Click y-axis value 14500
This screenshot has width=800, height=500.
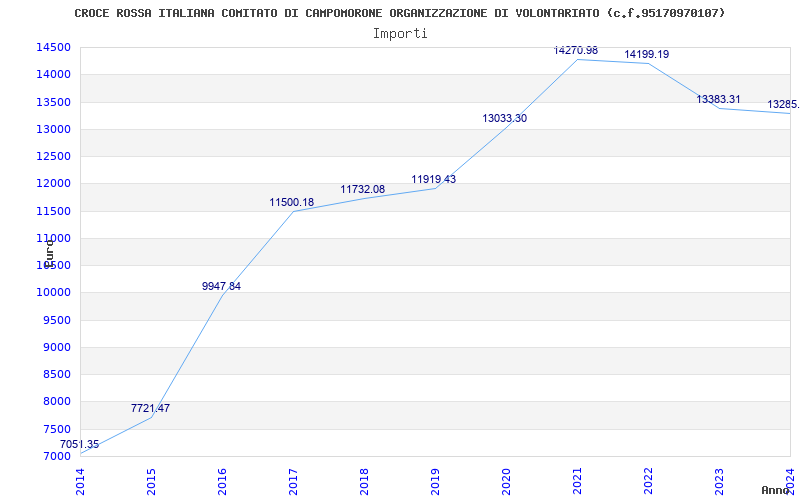point(53,47)
